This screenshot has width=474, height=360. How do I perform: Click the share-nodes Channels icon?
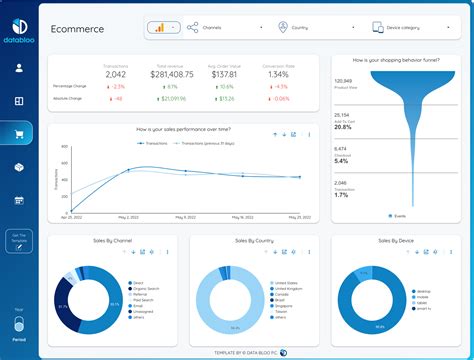coord(192,27)
